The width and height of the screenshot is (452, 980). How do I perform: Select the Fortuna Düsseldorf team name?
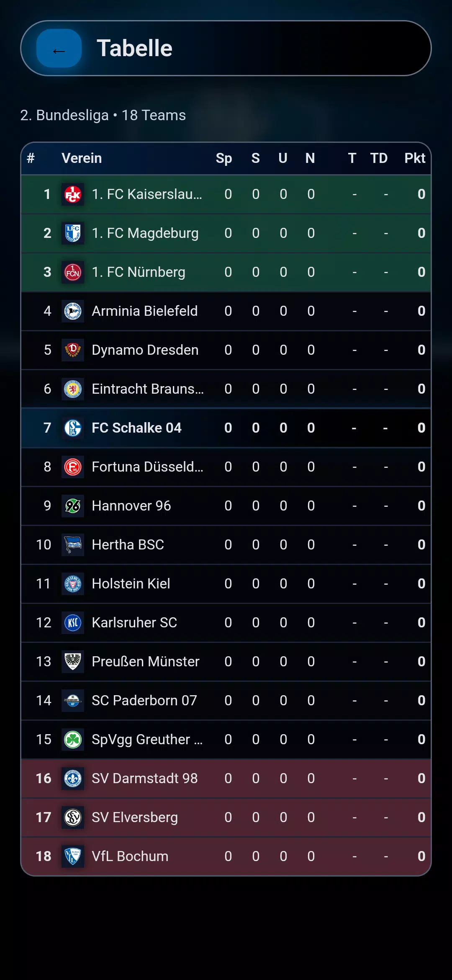tap(147, 467)
